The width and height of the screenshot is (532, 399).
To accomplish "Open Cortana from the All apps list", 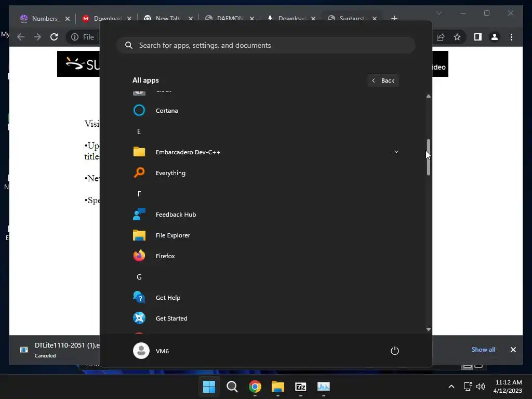I will click(265, 111).
